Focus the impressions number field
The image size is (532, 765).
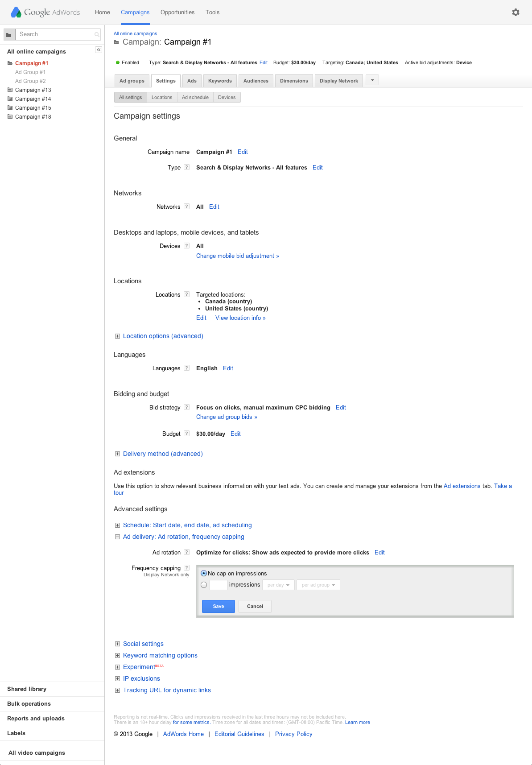coord(219,585)
